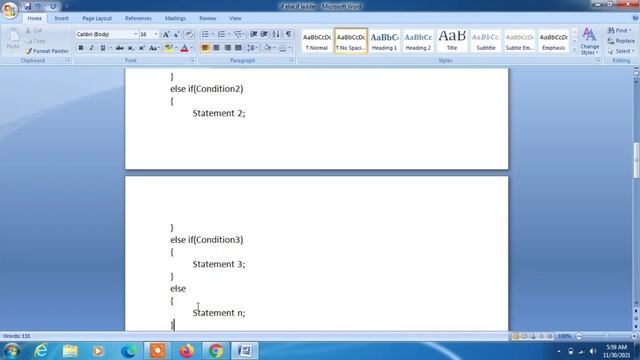Open the Font dialog launcher

(193, 60)
